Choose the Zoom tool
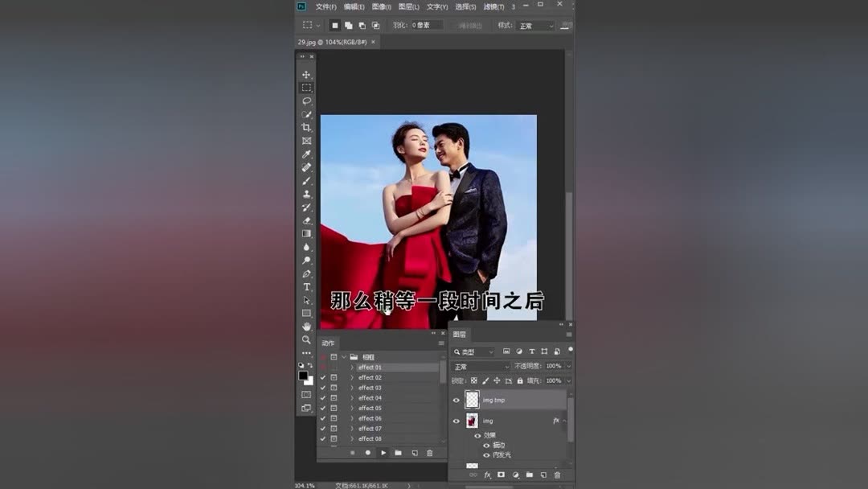The height and width of the screenshot is (489, 868). (x=306, y=339)
